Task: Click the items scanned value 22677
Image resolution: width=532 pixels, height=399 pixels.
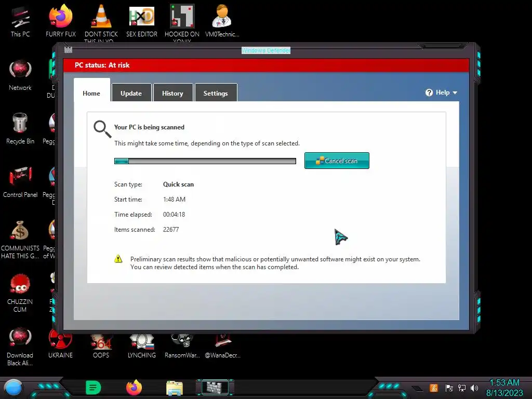Action: click(171, 229)
